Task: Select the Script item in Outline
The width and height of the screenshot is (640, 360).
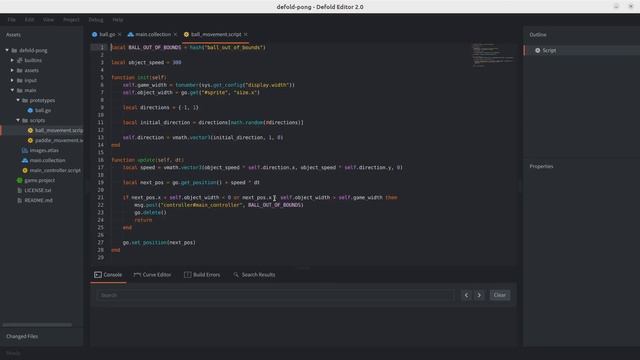Action: 582,50
